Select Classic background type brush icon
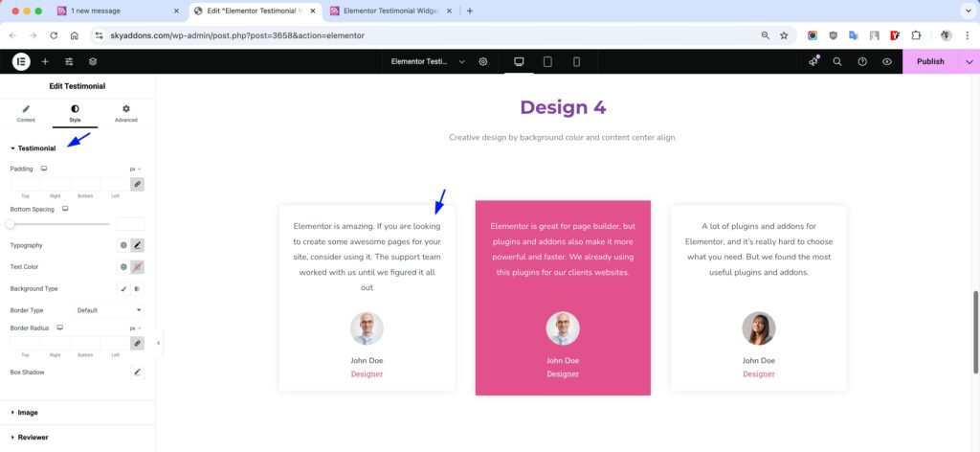This screenshot has height=452, width=980. pyautogui.click(x=123, y=289)
